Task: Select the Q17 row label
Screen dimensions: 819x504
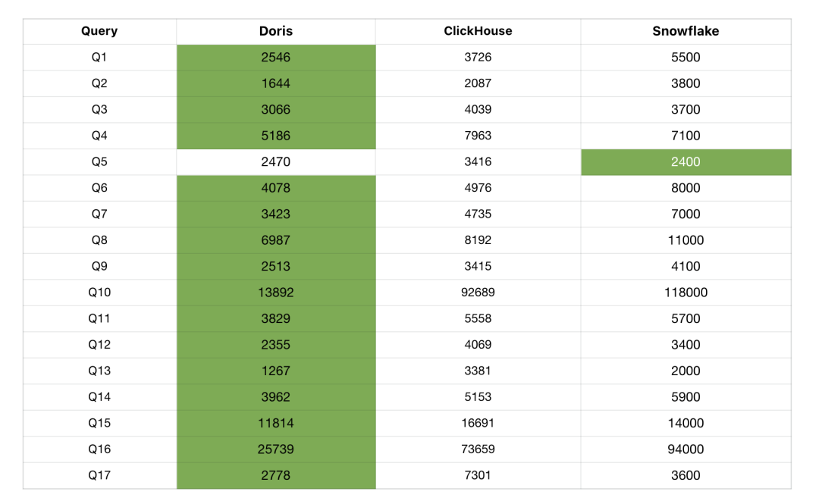Action: [99, 475]
